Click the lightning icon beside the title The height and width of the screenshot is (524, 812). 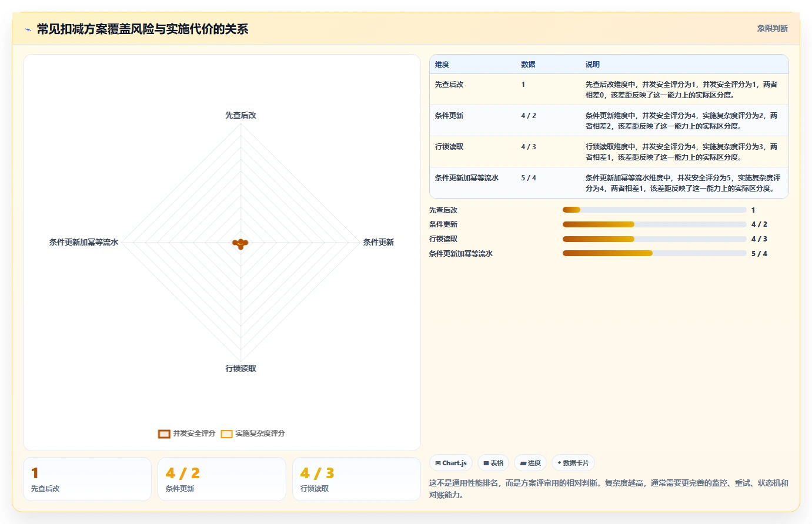tap(28, 29)
